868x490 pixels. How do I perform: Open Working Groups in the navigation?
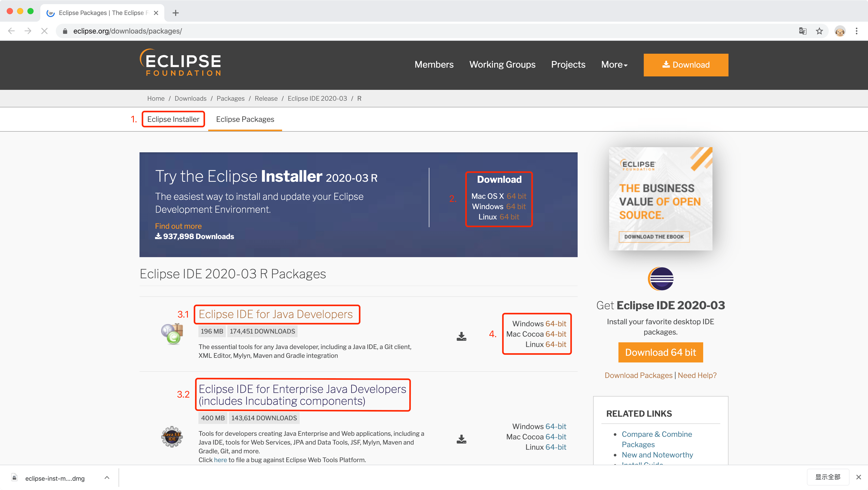502,65
